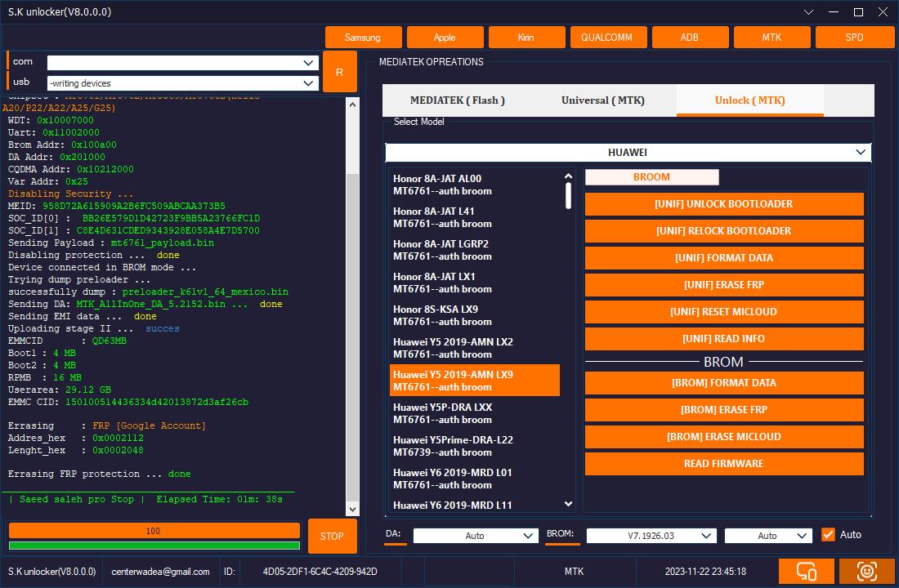
Task: Click the orange progress bar showing 100
Action: 154,531
